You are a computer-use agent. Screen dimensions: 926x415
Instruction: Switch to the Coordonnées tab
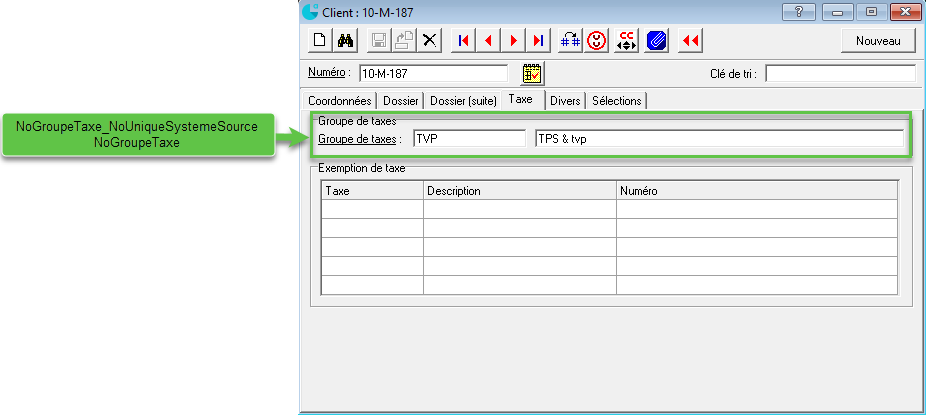pyautogui.click(x=339, y=101)
